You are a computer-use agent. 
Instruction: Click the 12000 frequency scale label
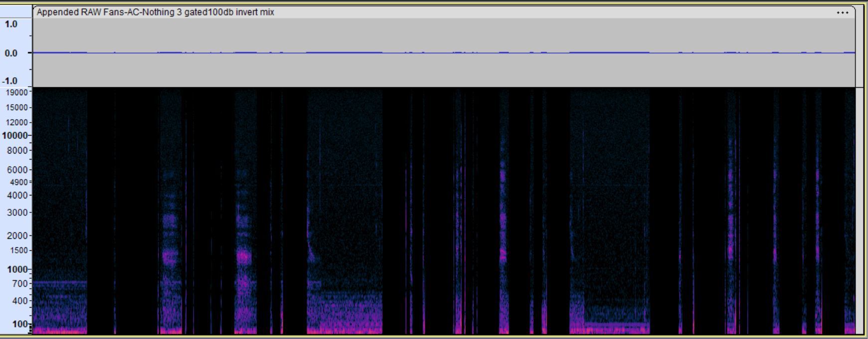click(x=16, y=122)
